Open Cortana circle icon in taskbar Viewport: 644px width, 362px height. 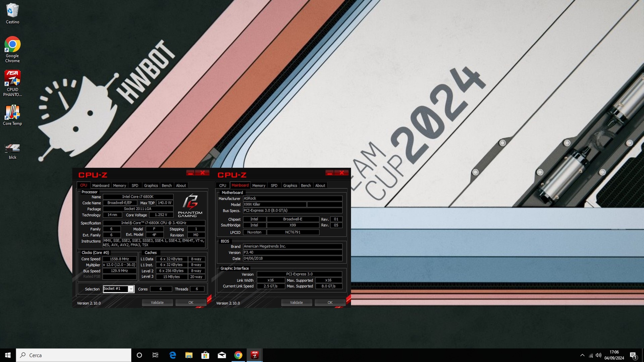pyautogui.click(x=139, y=355)
